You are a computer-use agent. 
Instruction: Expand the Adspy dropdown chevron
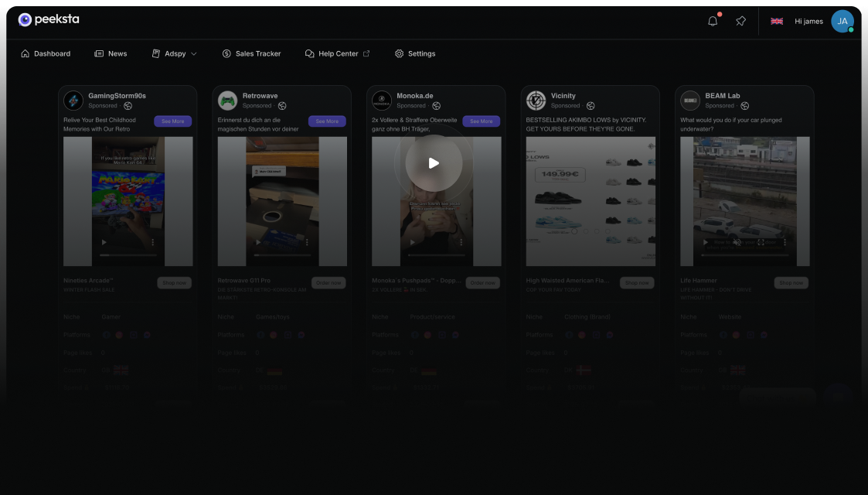point(194,53)
